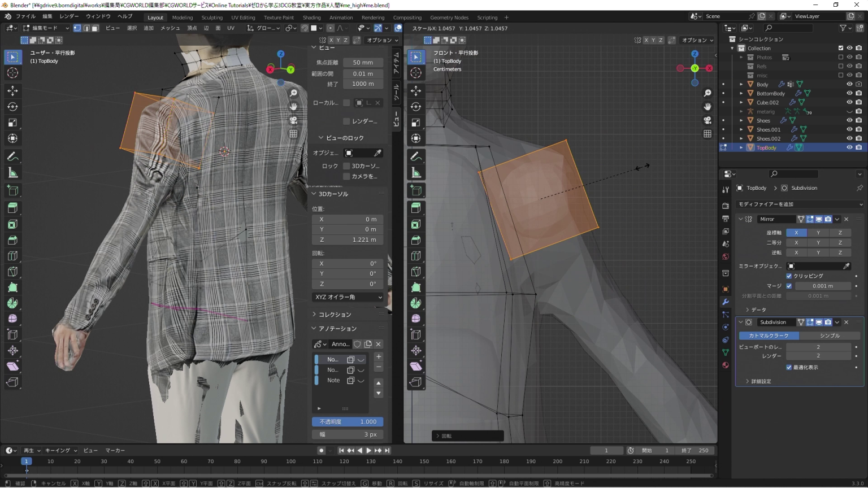Image resolution: width=868 pixels, height=488 pixels.
Task: Choose the Annotate pencil tool in left viewport
Action: point(12,156)
